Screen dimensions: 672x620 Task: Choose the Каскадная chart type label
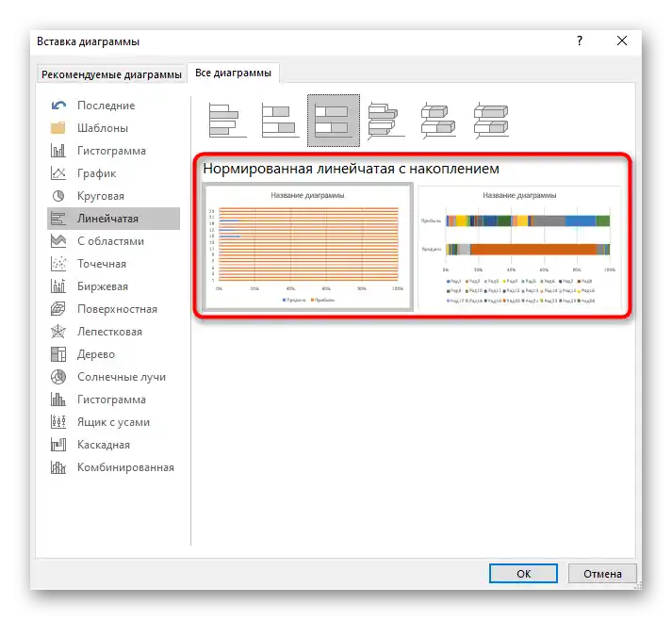tap(104, 445)
